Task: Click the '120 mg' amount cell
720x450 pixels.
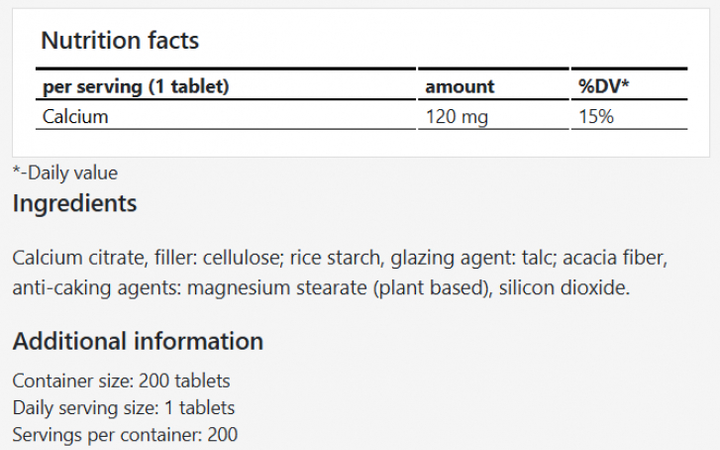Action: coord(456,117)
